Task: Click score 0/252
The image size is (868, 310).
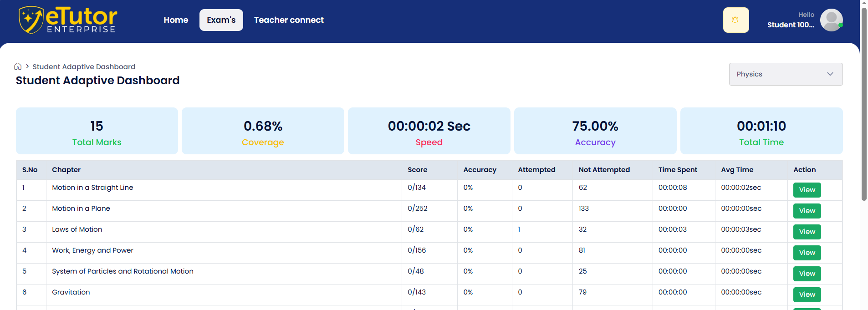Action: point(418,208)
